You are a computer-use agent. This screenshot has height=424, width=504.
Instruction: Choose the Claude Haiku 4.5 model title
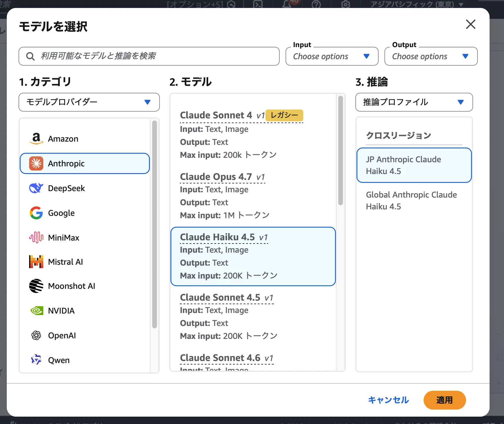pos(217,237)
